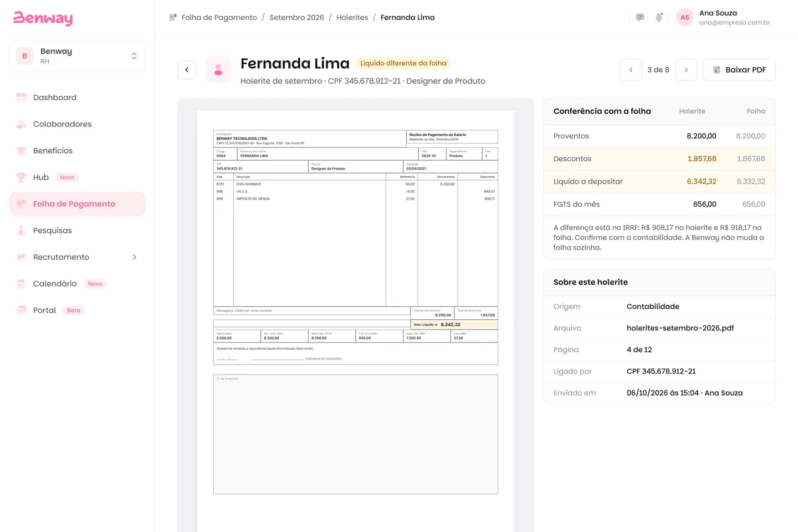Image resolution: width=798 pixels, height=532 pixels.
Task: Open Calendário in the sidebar
Action: point(77,284)
